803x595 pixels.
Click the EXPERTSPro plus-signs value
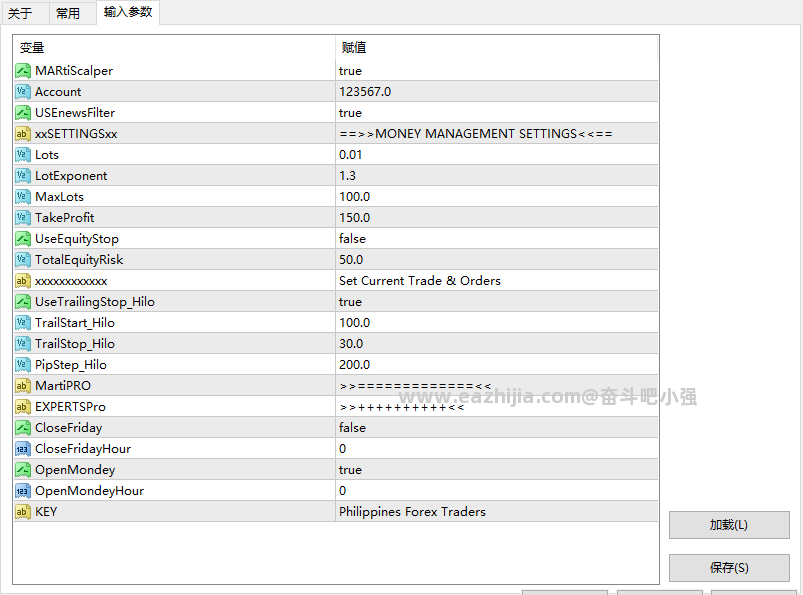click(402, 407)
